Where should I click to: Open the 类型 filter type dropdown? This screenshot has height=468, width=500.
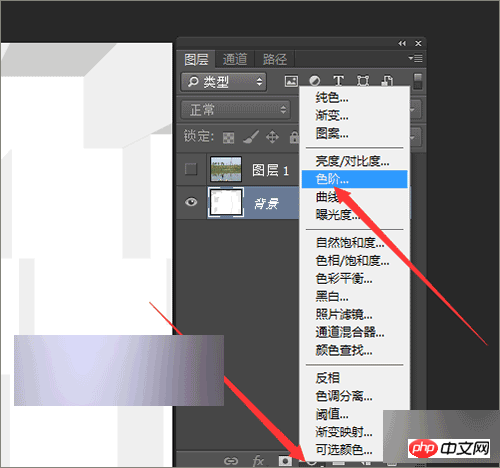[224, 82]
